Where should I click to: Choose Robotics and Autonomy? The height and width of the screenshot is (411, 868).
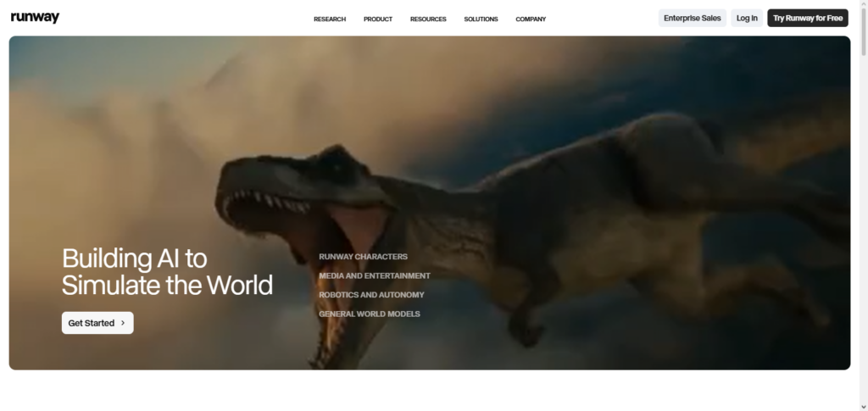[x=371, y=295]
